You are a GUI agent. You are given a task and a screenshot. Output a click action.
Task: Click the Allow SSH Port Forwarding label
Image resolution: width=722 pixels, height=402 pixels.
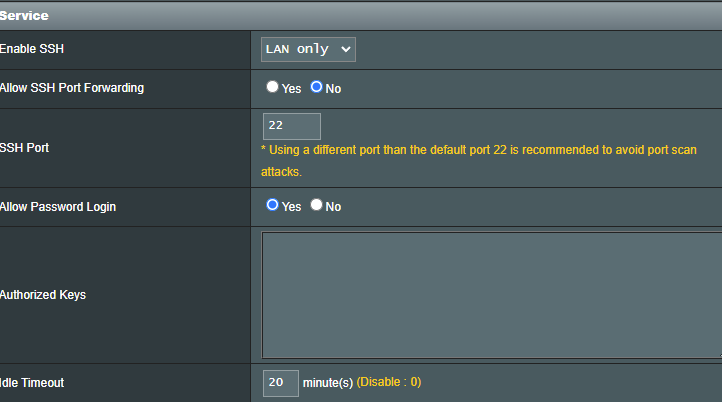72,88
